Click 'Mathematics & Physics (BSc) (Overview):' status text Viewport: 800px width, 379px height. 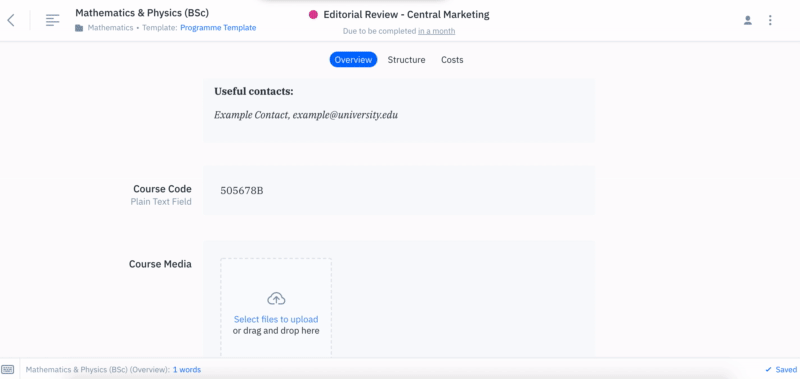pyautogui.click(x=98, y=370)
